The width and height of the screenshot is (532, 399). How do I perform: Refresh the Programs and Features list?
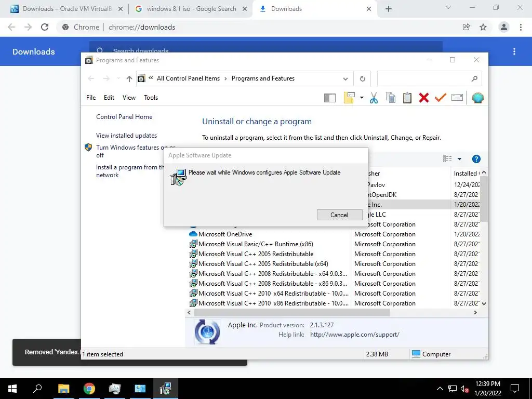(x=362, y=79)
